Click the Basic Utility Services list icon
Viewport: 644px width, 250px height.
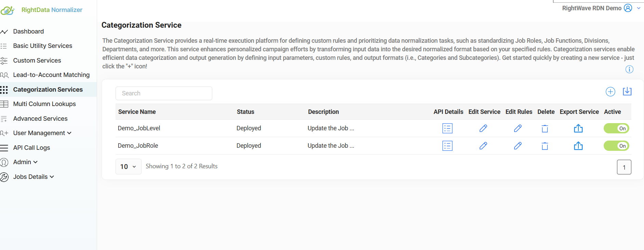(x=4, y=46)
